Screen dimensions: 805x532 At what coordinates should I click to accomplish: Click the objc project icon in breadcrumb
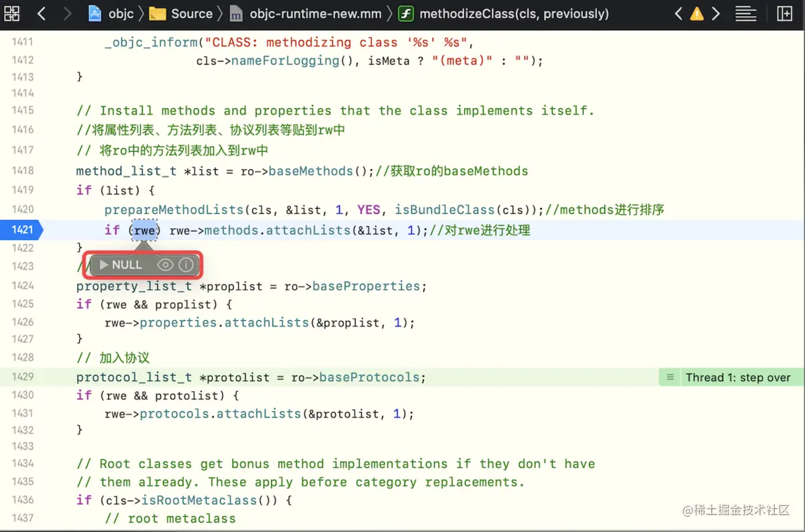pos(95,13)
